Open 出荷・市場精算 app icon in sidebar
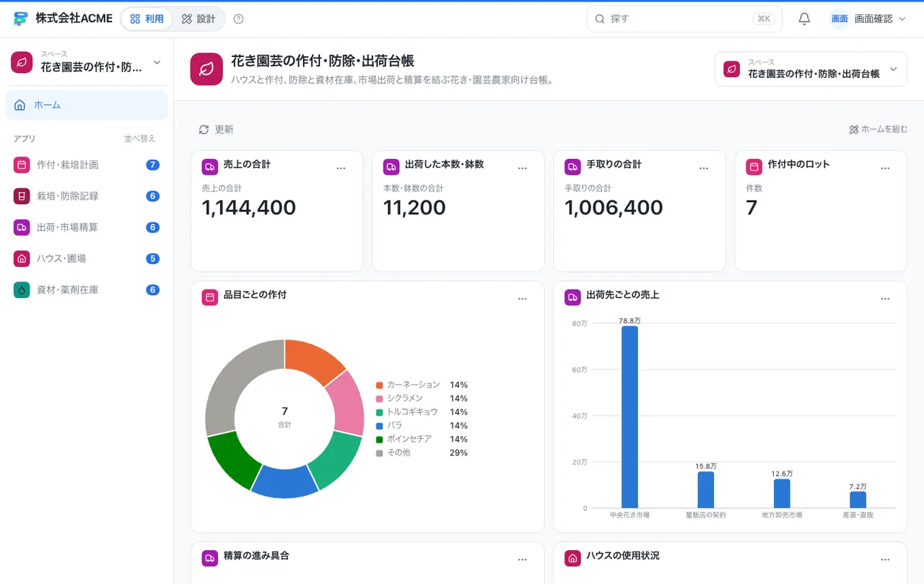 [x=22, y=227]
